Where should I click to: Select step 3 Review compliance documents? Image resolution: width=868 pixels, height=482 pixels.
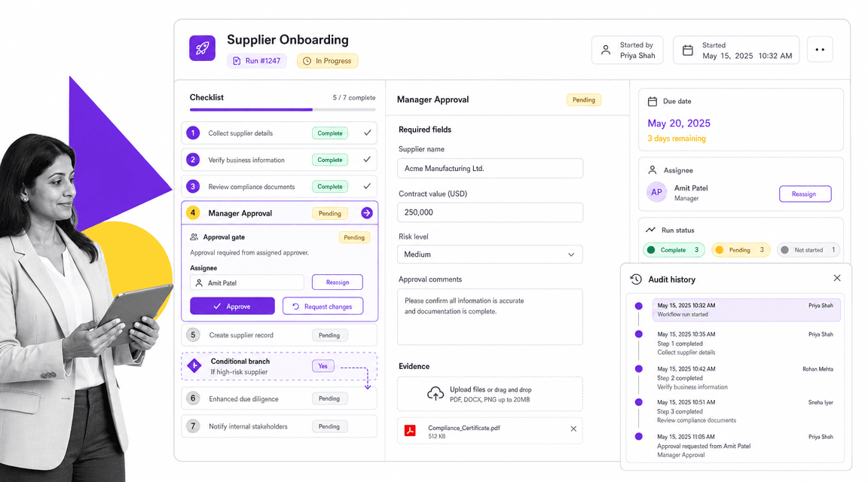click(x=279, y=187)
